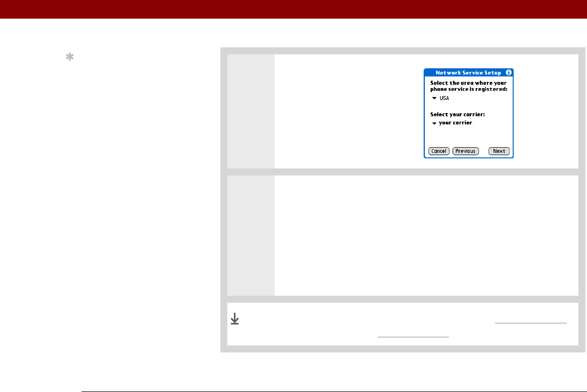Click 'Select the area where your' label
This screenshot has width=587, height=392.
[x=468, y=83]
